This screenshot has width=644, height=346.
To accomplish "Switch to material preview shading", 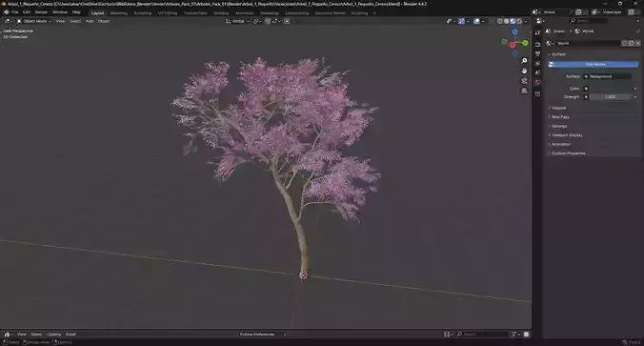I will click(x=513, y=21).
